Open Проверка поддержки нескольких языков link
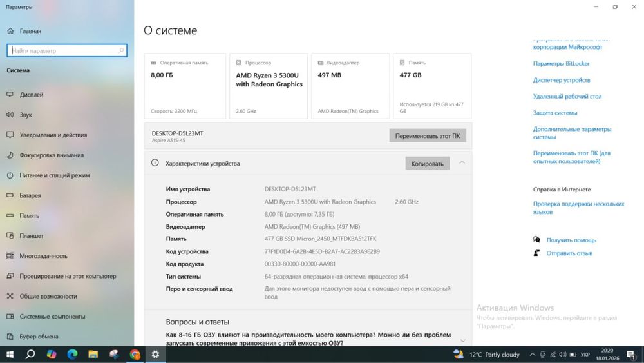Screen dimensions: 644x363 pyautogui.click(x=579, y=208)
